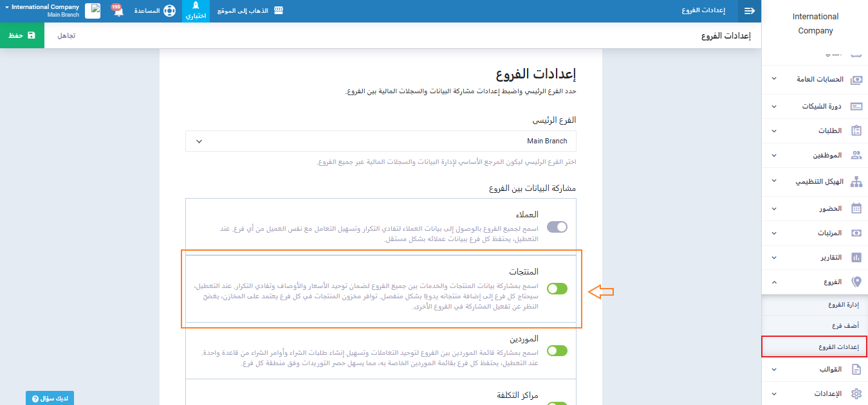
Task: Click the الحضور calendar icon
Action: (856, 208)
